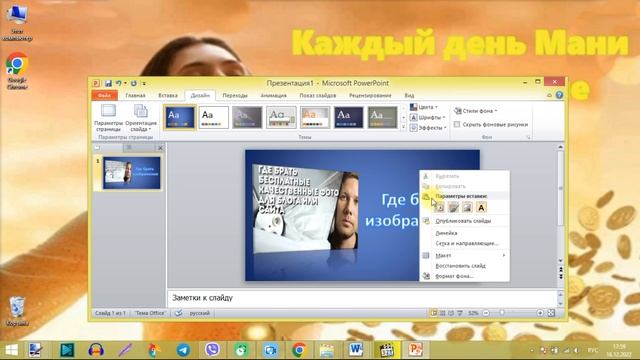Open the Шрифты theme fonts dropdown

[x=427, y=118]
